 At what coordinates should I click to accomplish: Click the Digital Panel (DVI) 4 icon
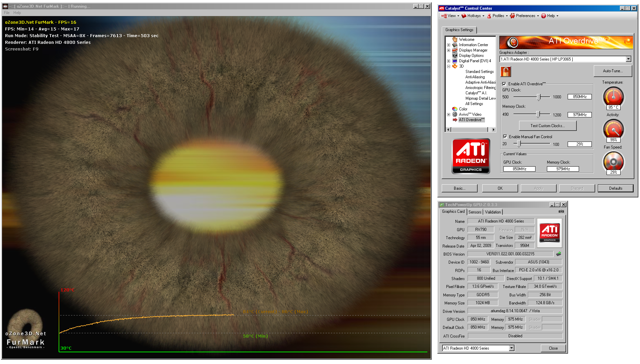coord(455,61)
